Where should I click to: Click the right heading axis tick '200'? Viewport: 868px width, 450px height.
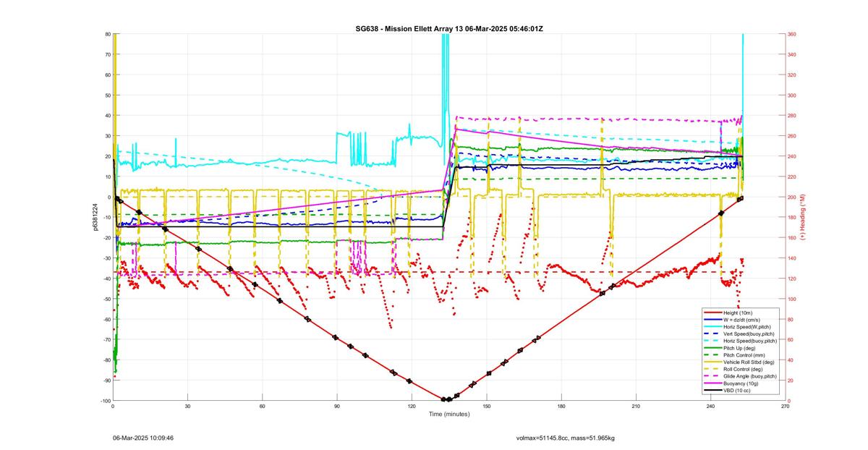click(793, 197)
